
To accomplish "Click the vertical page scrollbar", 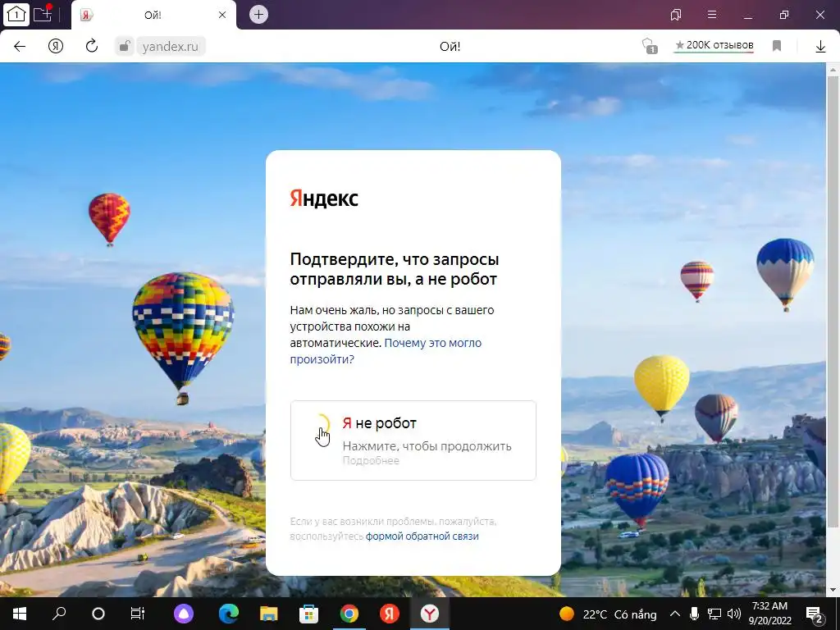I will [833, 300].
